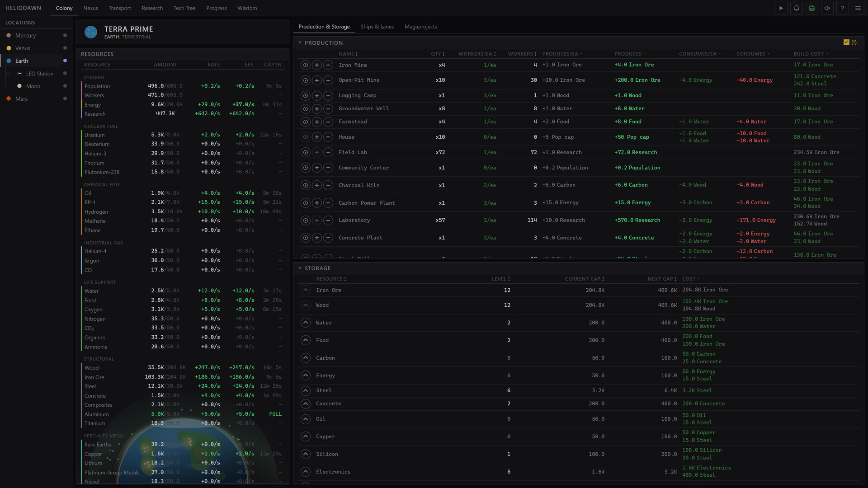
Task: Open the Tech Tree menu
Action: 184,8
